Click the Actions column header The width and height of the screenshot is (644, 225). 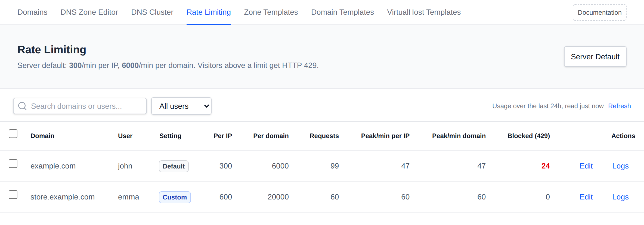tap(623, 136)
